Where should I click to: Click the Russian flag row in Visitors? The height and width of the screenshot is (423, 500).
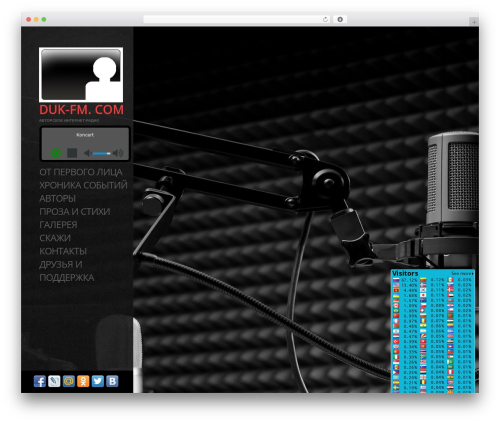pyautogui.click(x=405, y=280)
